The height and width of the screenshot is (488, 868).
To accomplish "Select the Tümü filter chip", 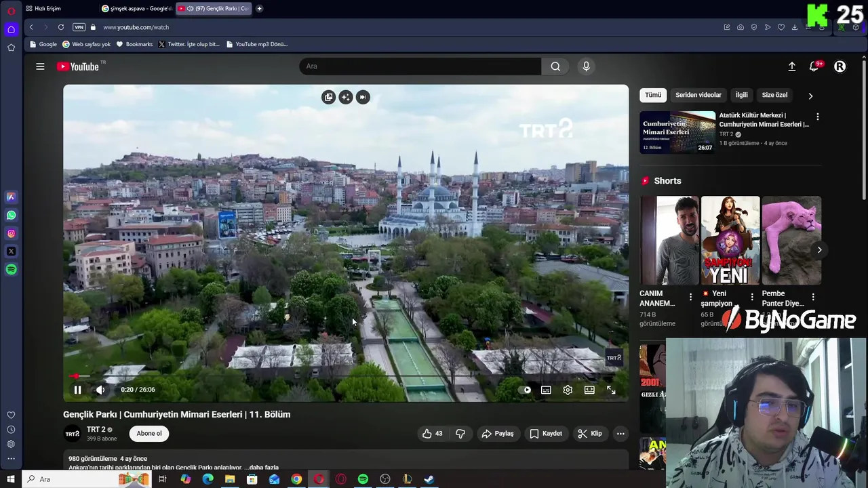I will coord(653,95).
